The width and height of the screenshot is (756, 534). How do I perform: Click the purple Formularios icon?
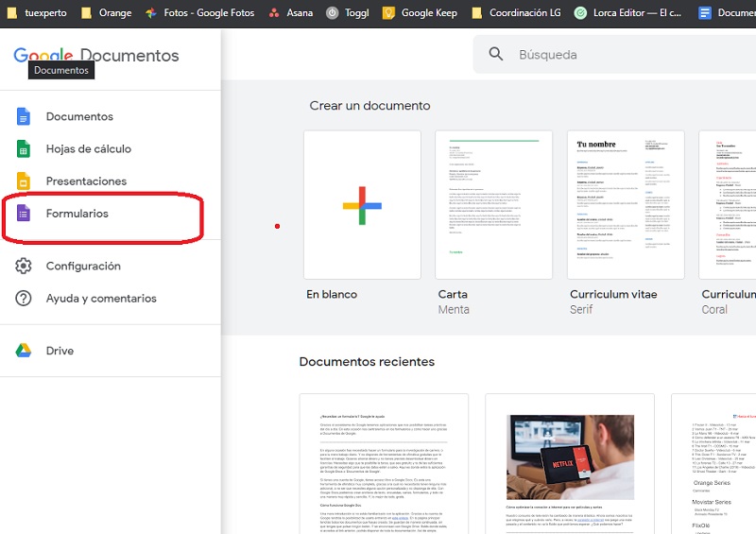23,214
